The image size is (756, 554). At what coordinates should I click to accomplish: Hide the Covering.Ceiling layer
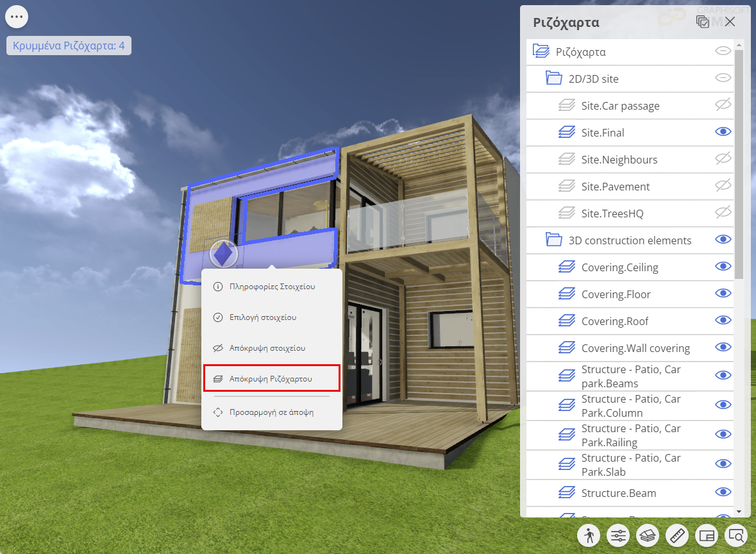(x=723, y=267)
